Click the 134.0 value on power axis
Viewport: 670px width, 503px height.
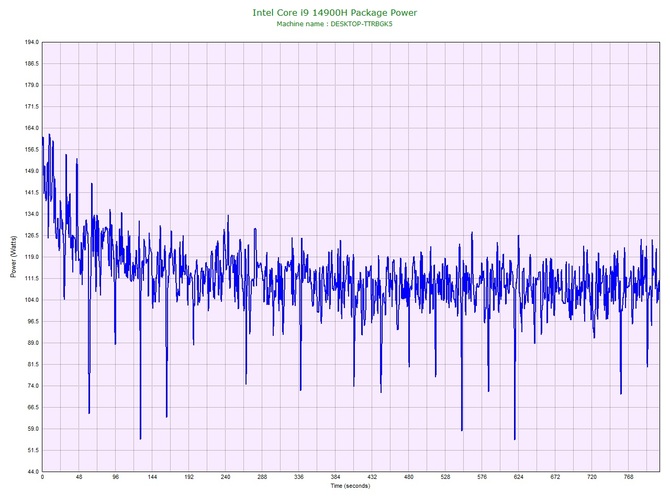(x=32, y=214)
